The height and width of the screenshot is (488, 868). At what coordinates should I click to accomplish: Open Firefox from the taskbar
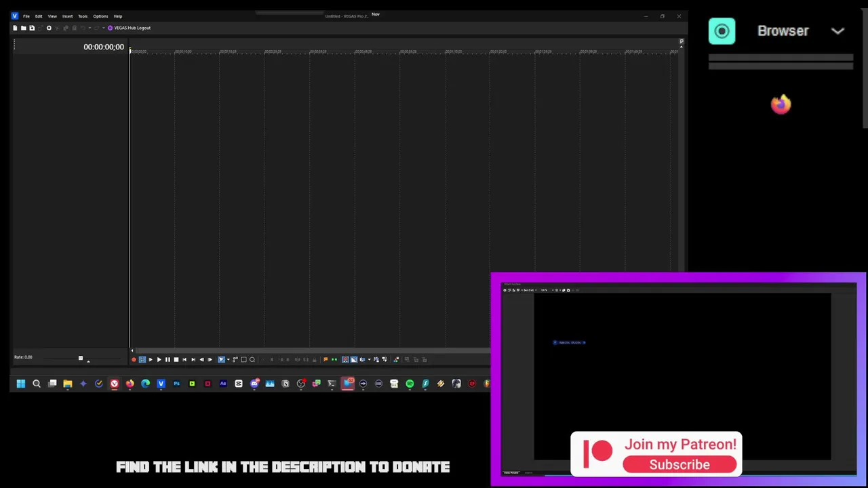[x=130, y=384]
